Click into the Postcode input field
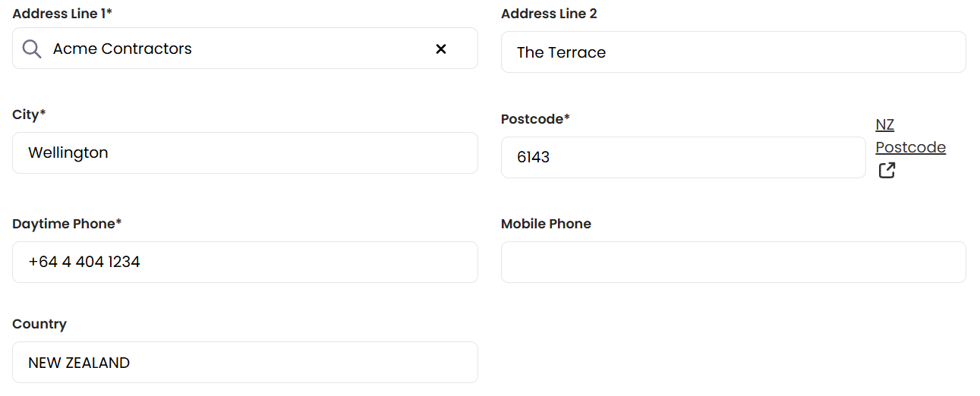980x396 pixels. pyautogui.click(x=682, y=158)
